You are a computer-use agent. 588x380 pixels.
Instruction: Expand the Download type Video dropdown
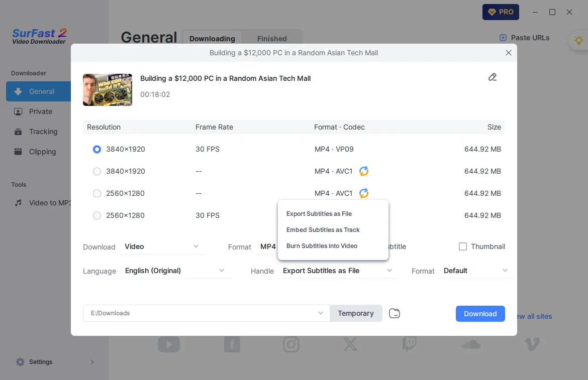click(162, 246)
